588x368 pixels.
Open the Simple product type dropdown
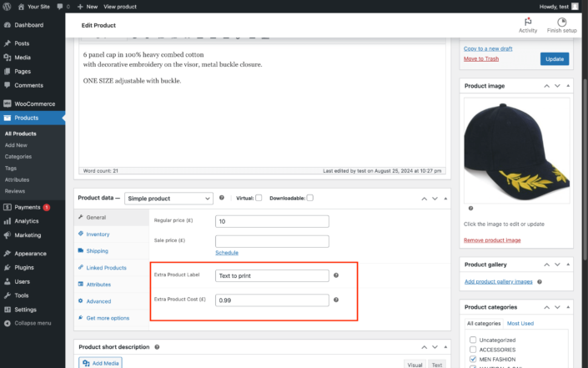(x=173, y=199)
